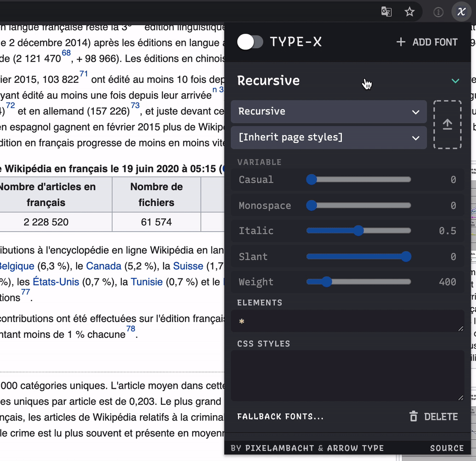The width and height of the screenshot is (476, 461).
Task: Open the Tunisie link in article
Action: coord(147,282)
